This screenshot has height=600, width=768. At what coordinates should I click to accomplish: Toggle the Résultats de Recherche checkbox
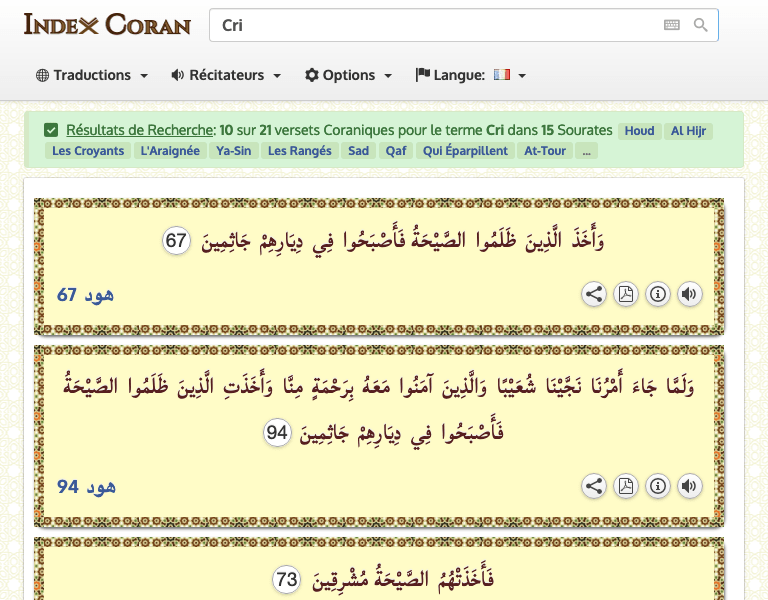(x=51, y=130)
